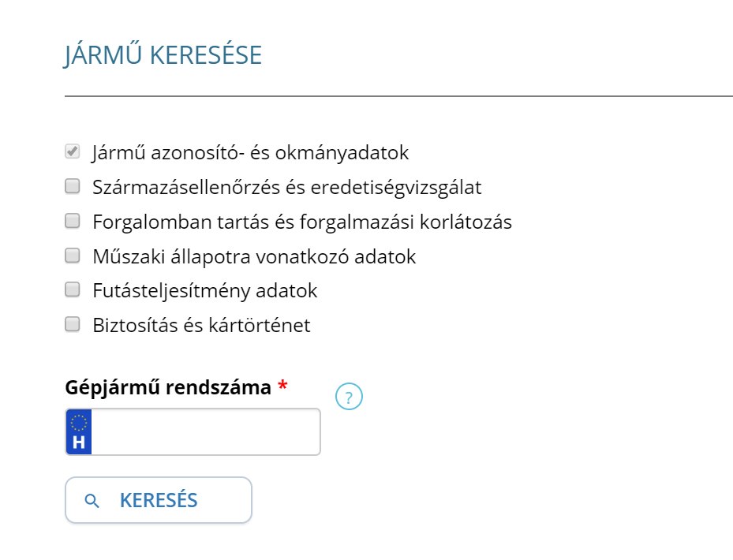
Task: Enable 'Műszaki állapotra vonatkozó adatok'
Action: point(73,252)
